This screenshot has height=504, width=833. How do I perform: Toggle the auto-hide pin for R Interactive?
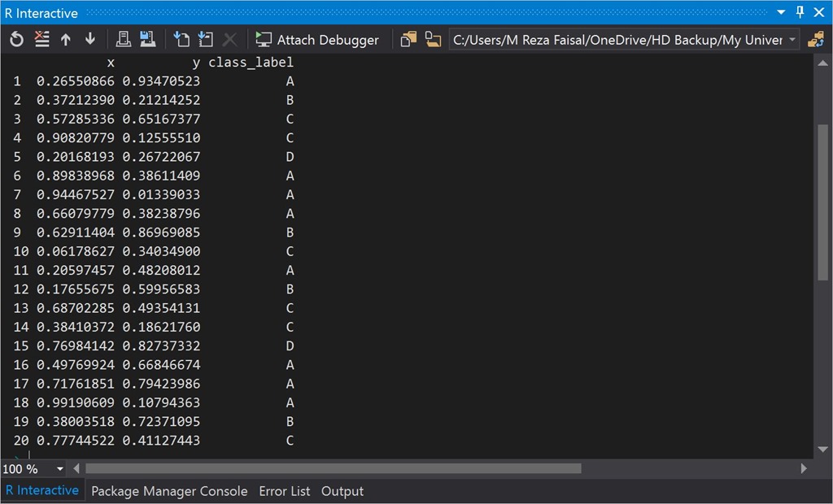pyautogui.click(x=800, y=12)
